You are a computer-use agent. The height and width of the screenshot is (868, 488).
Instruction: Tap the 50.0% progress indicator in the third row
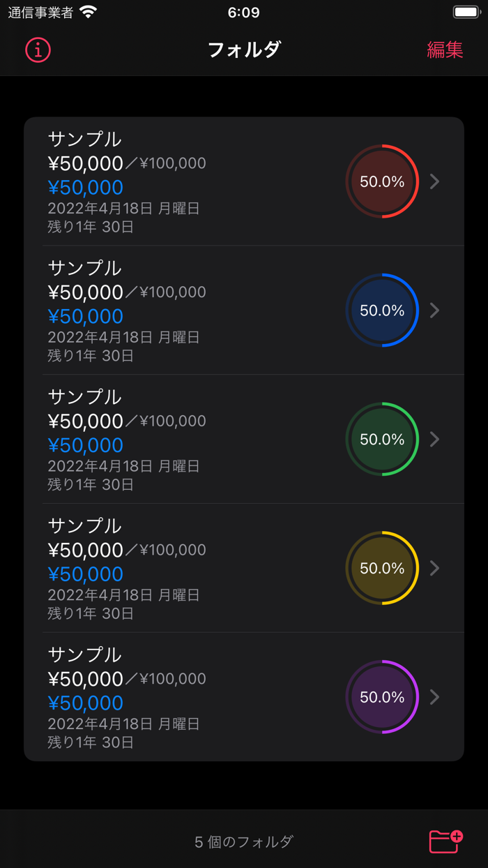coord(381,439)
